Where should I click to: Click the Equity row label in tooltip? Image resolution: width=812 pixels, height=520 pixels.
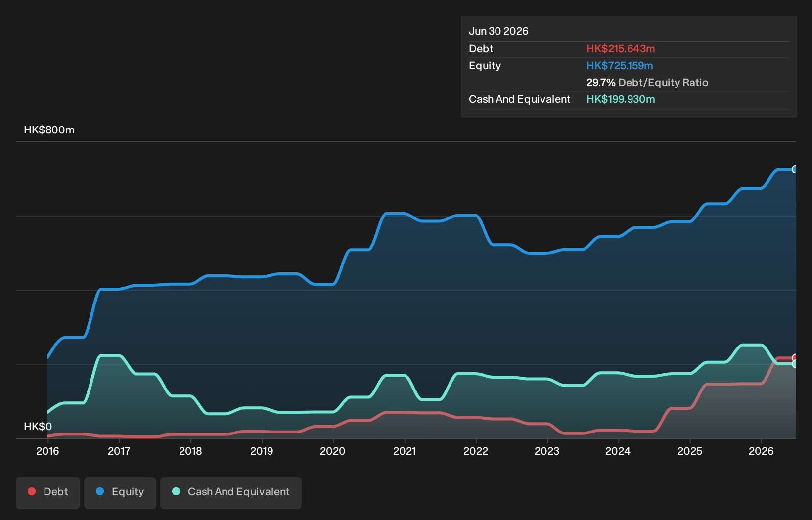[485, 66]
